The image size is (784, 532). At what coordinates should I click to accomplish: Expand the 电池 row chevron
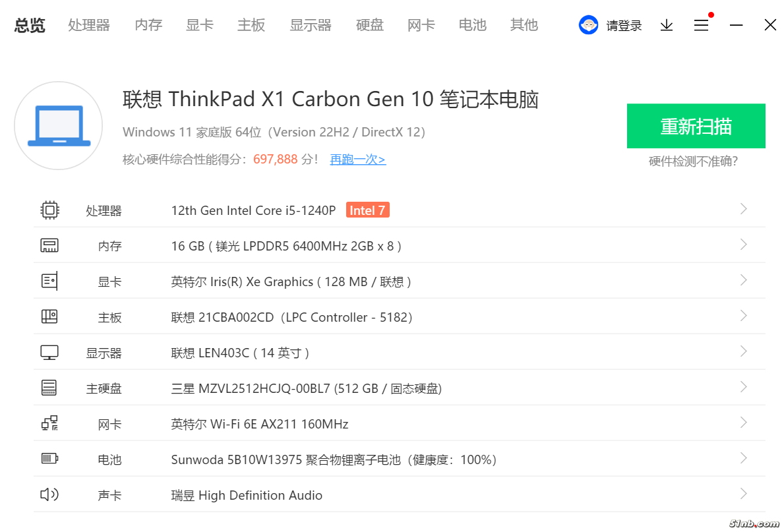[x=744, y=458]
